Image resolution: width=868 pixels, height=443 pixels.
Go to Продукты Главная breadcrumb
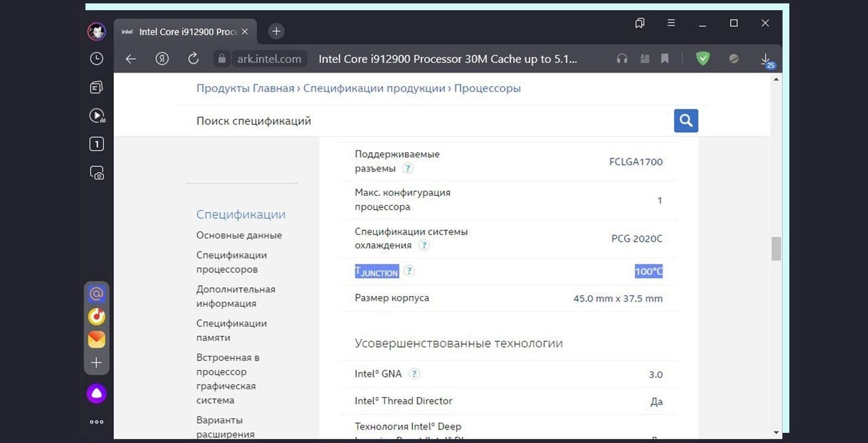(x=245, y=88)
